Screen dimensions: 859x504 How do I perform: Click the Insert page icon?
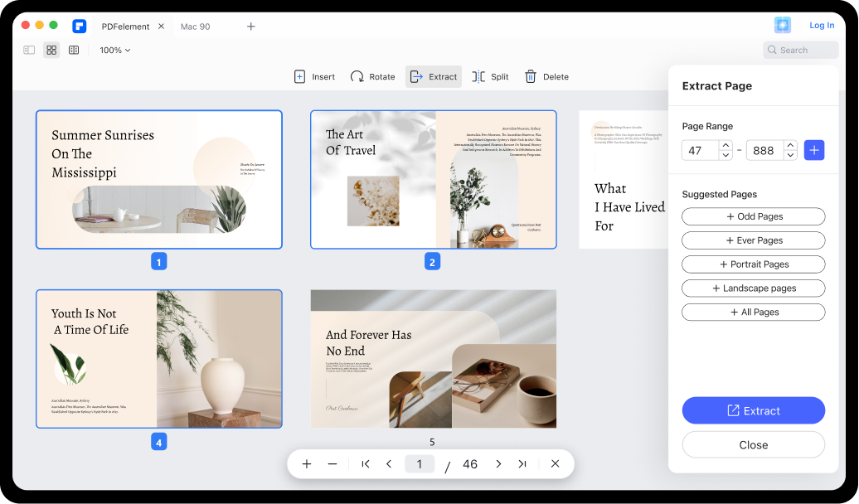click(x=300, y=77)
